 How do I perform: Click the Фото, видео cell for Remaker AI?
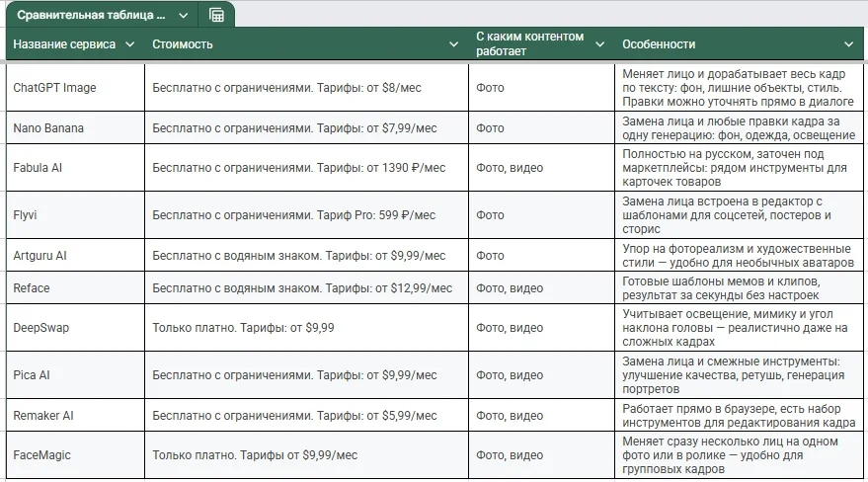(x=541, y=416)
